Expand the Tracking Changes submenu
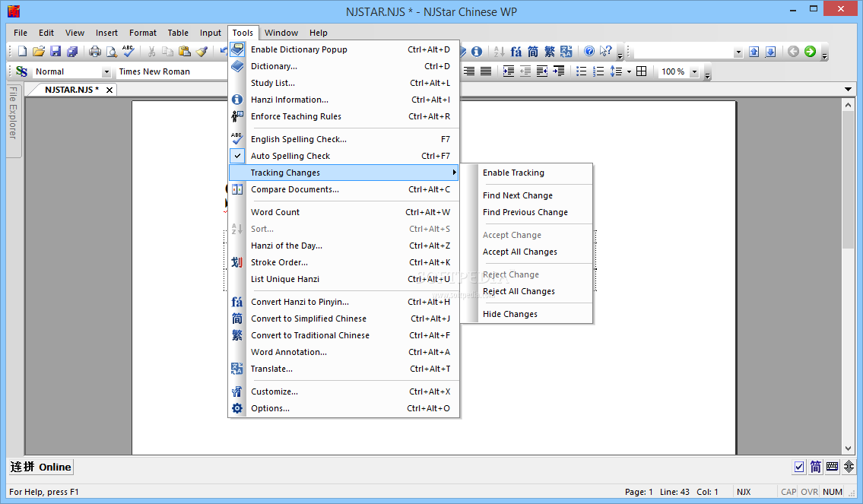Viewport: 863px width, 504px height. (x=344, y=173)
